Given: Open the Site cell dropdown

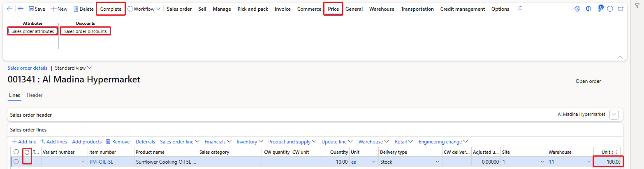Looking at the screenshot, I should click(543, 162).
